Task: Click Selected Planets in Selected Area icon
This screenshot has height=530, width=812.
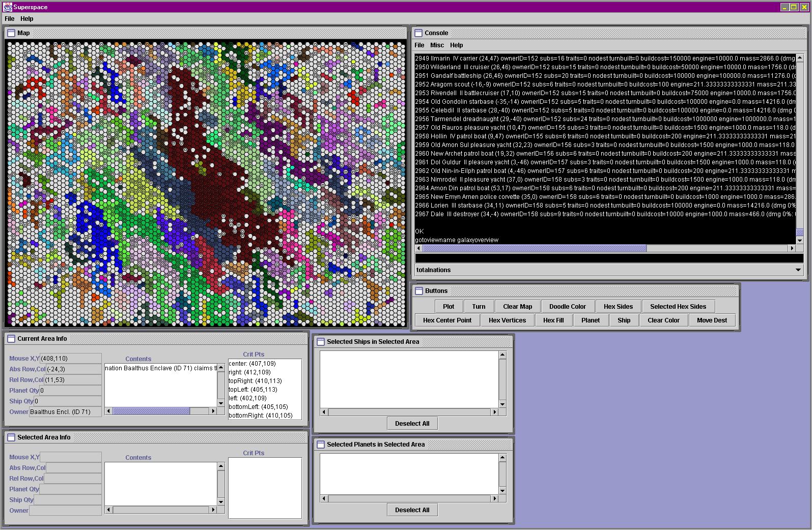Action: pyautogui.click(x=321, y=445)
